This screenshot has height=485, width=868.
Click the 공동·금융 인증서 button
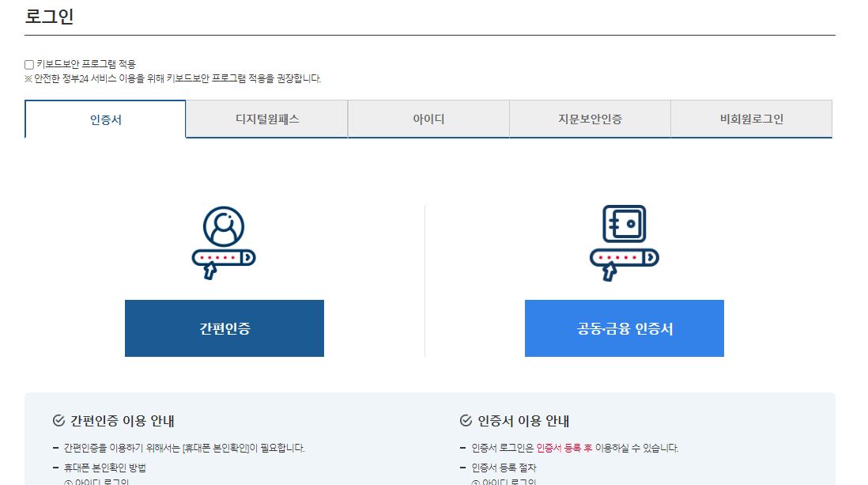pyautogui.click(x=624, y=328)
